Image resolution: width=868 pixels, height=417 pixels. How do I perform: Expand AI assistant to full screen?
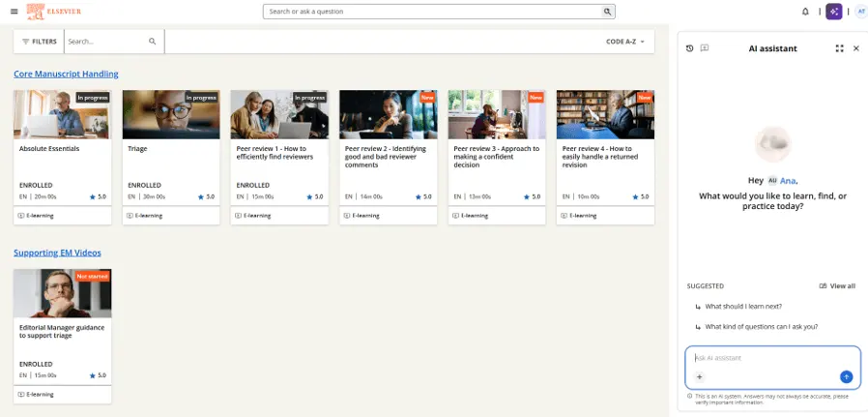tap(839, 48)
